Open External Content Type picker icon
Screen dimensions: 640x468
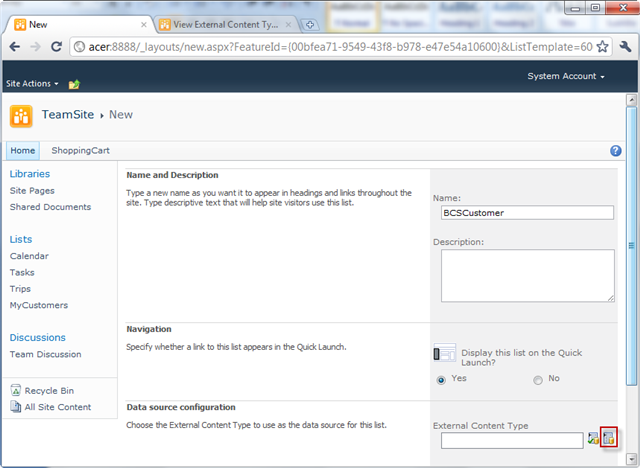tap(609, 438)
